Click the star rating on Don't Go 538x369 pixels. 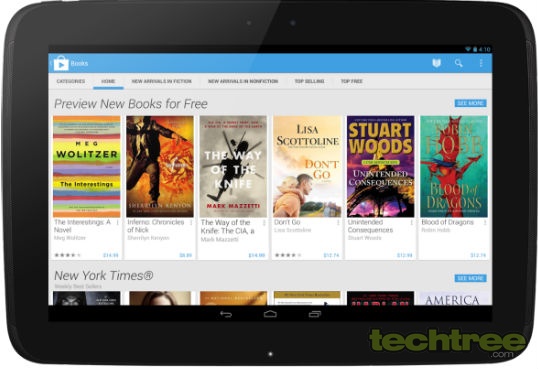288,255
